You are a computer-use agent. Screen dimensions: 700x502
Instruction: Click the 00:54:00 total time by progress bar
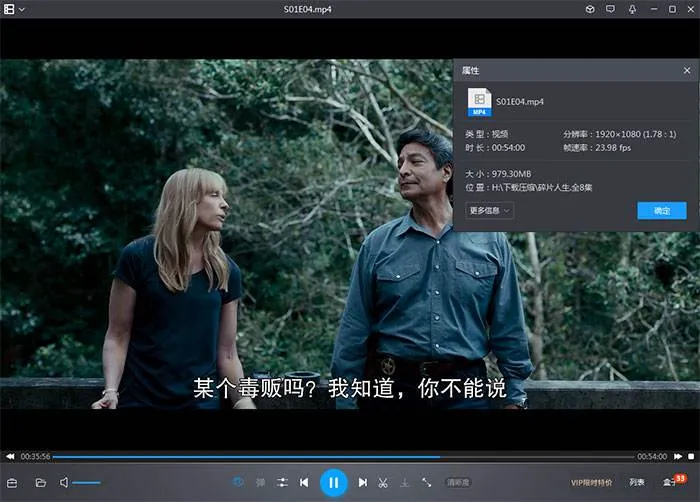[x=652, y=456]
